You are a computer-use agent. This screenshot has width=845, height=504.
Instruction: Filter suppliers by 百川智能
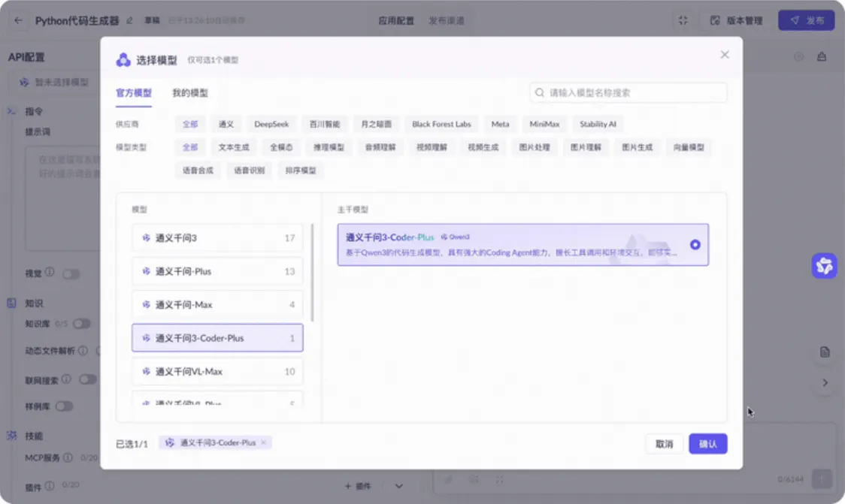click(x=325, y=124)
